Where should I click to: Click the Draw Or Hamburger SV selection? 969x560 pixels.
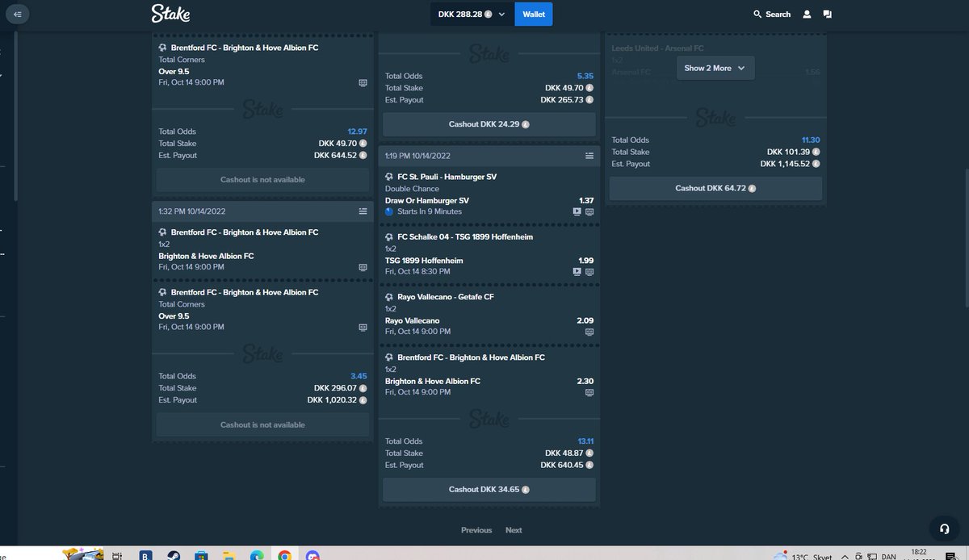pyautogui.click(x=427, y=200)
